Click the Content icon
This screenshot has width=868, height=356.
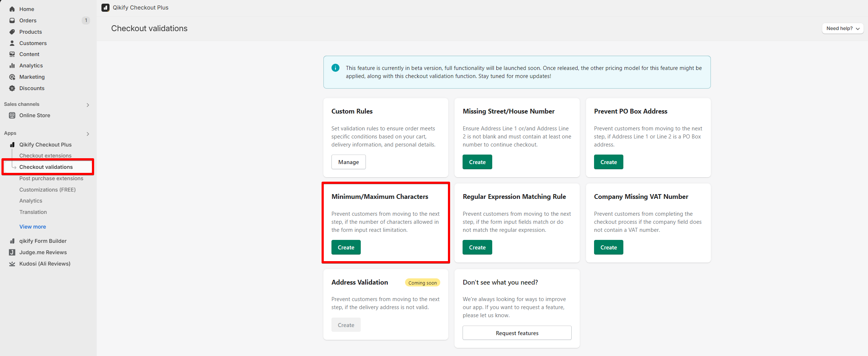point(12,54)
